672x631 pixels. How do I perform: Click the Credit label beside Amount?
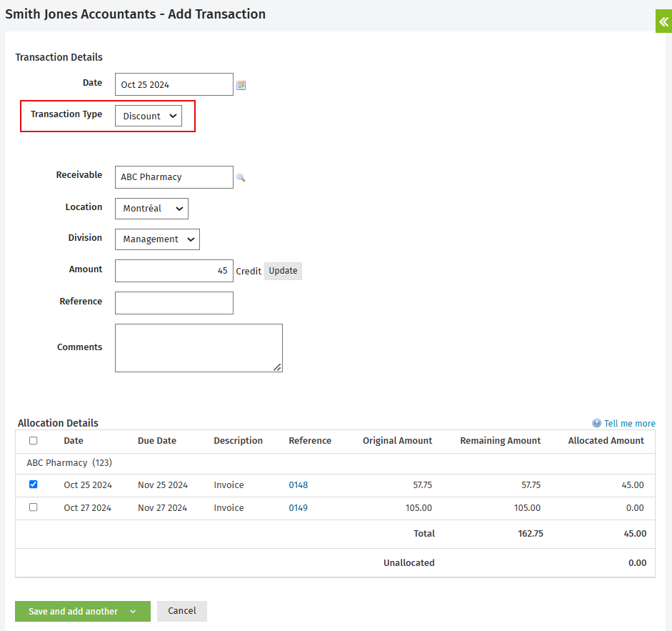(249, 271)
